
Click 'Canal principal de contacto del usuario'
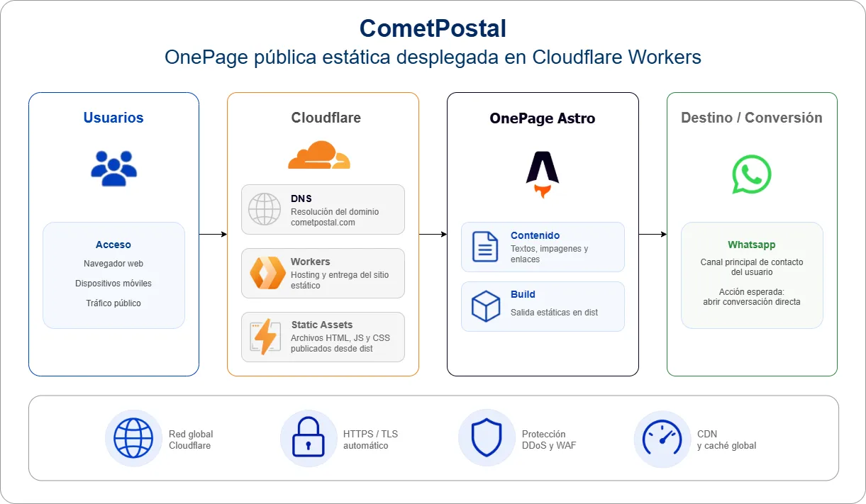[752, 267]
